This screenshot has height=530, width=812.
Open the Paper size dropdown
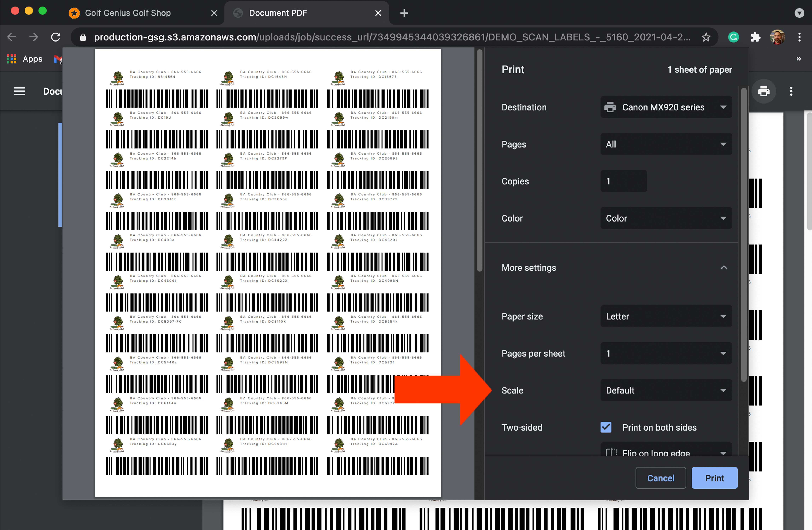coord(666,316)
